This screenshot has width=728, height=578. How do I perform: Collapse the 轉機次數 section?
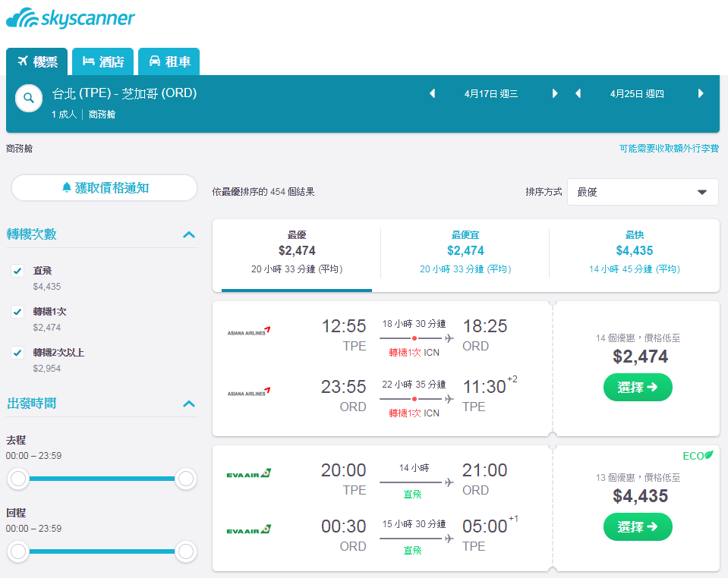[x=189, y=234]
